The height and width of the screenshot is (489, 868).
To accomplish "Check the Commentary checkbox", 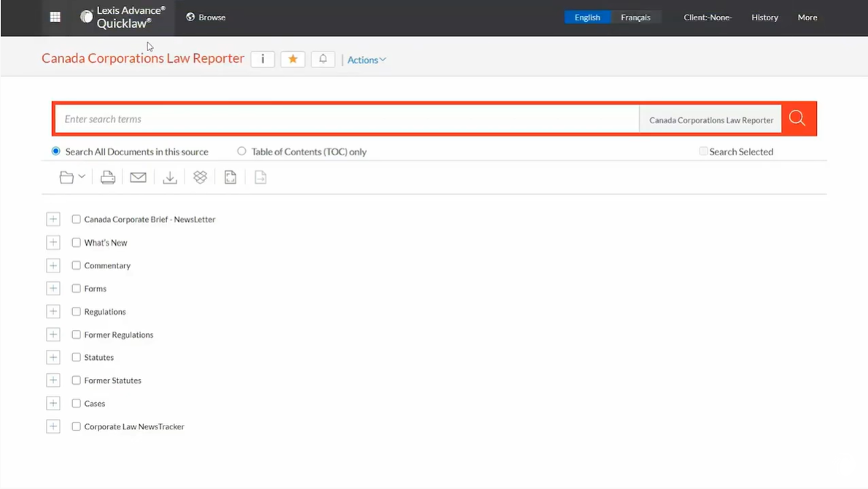I will pyautogui.click(x=77, y=265).
